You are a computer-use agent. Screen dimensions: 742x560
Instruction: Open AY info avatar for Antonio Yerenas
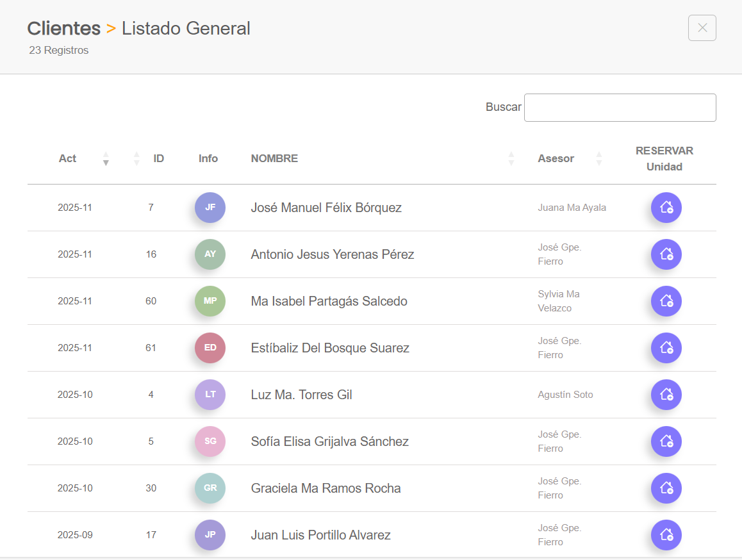point(210,254)
